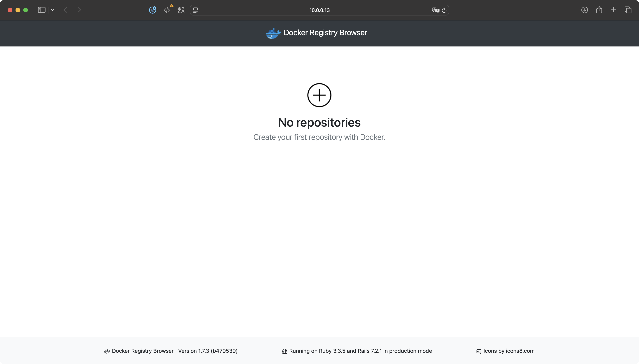
Task: Show Safari downloads
Action: click(585, 10)
